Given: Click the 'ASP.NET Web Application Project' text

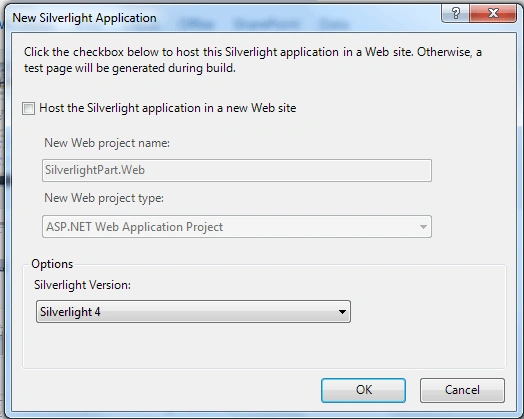Looking at the screenshot, I should 134,227.
